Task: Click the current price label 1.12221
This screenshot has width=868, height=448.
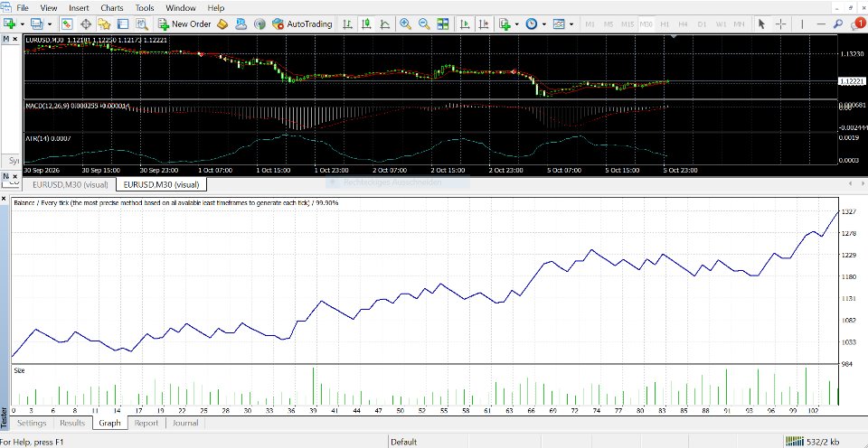Action: [x=853, y=81]
